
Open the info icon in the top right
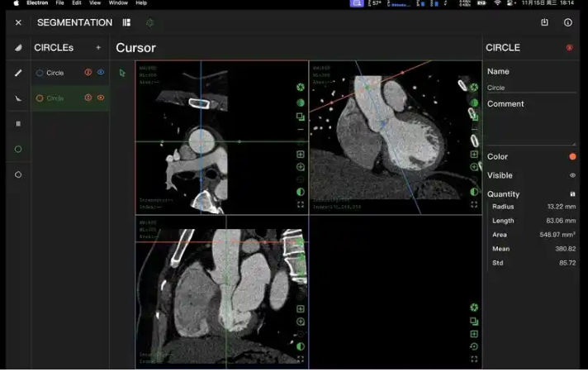tap(568, 22)
